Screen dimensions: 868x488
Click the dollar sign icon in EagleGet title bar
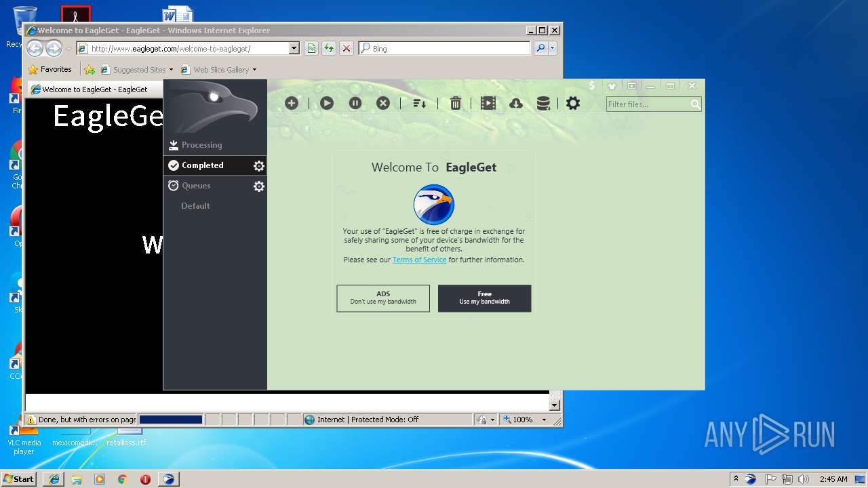pos(592,86)
